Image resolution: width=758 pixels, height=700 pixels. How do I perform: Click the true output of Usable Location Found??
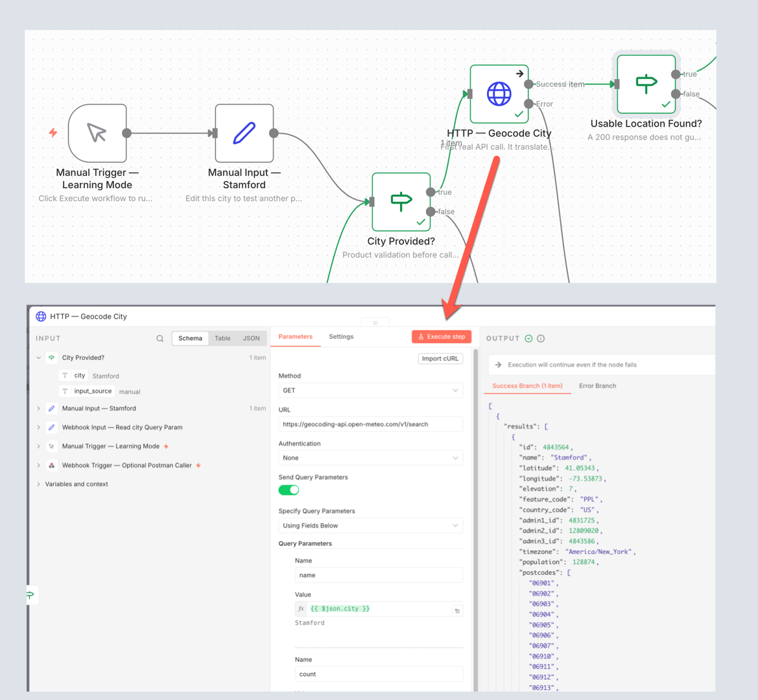(x=676, y=74)
